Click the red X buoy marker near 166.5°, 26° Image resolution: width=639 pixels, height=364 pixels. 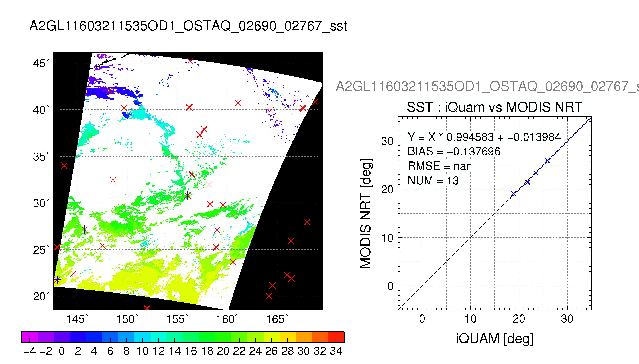pos(291,241)
